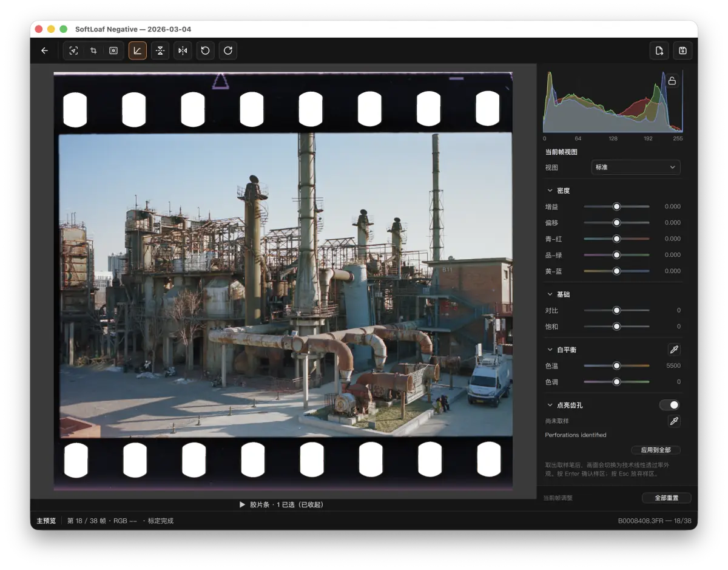Adjust the 品–绿 slider

click(616, 255)
